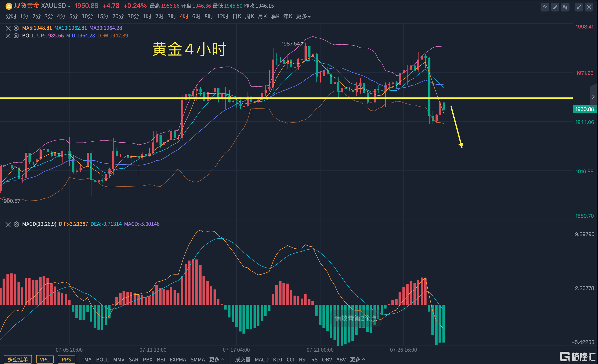Toggle the MMV indicator

point(119,360)
